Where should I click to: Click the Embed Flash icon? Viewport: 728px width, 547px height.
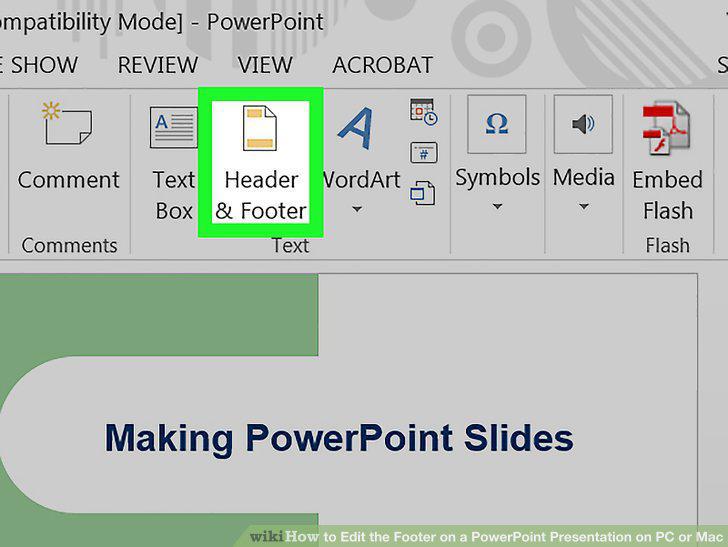click(666, 127)
